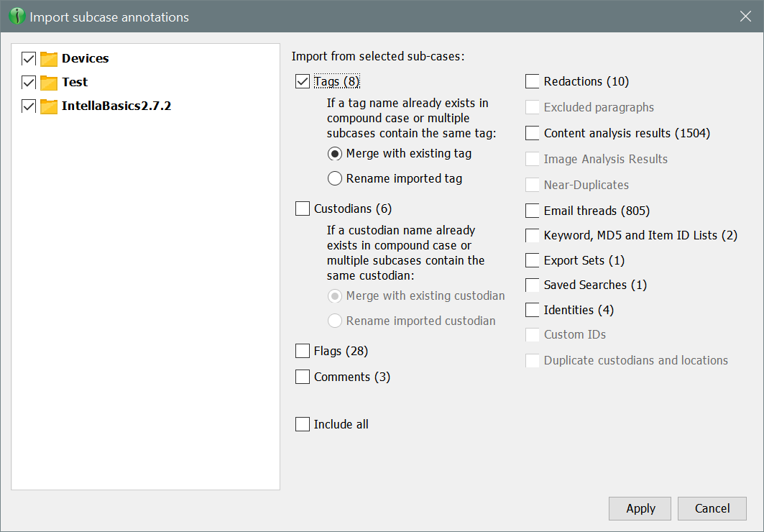Uncheck the Test subcase checkbox
The image size is (764, 532).
[29, 83]
